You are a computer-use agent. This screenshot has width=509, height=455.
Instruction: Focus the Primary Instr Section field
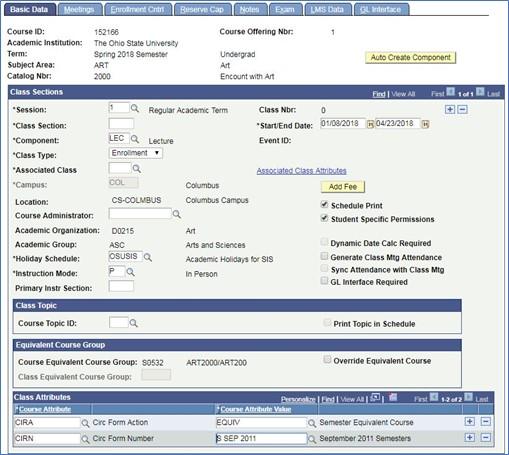click(x=121, y=286)
